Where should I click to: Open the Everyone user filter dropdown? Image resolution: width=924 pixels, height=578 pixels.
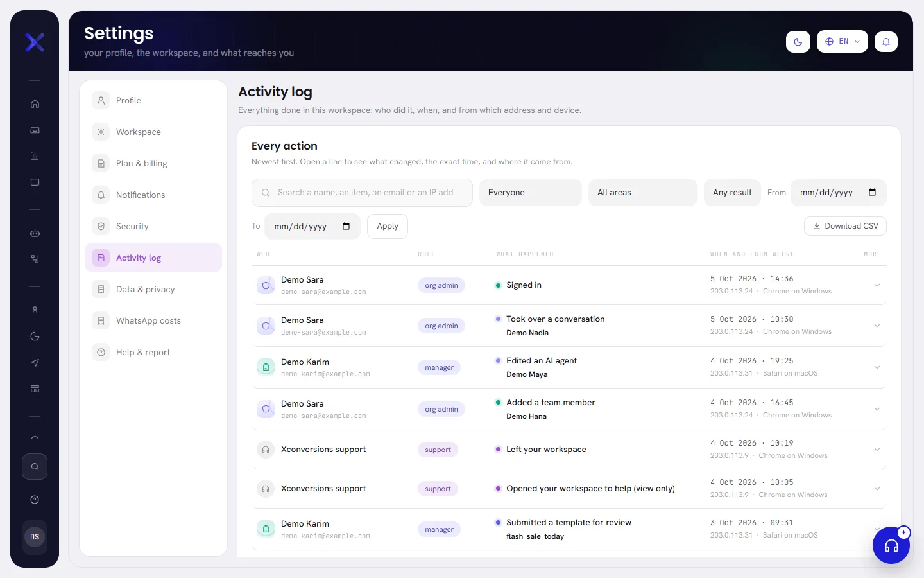[x=531, y=193]
